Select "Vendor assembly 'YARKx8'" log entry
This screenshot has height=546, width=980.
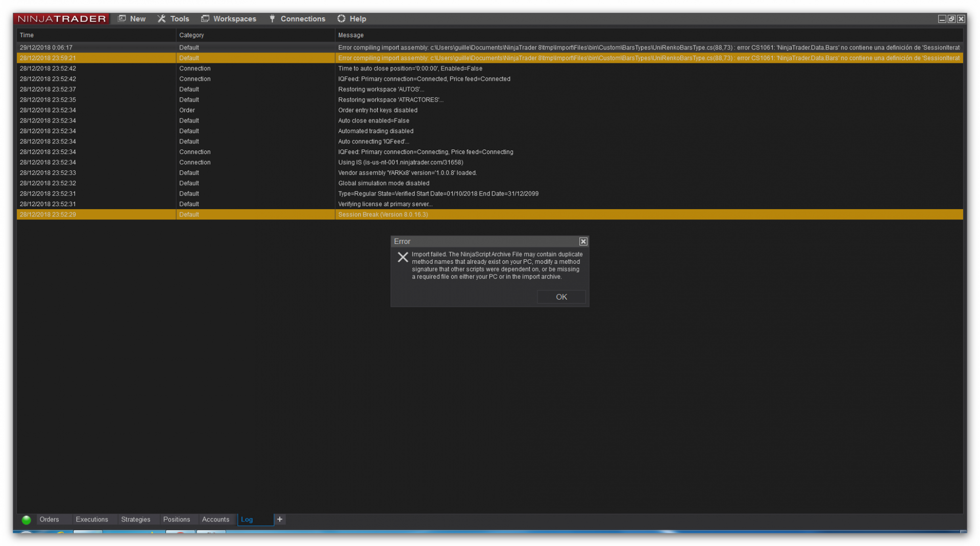[x=490, y=173]
